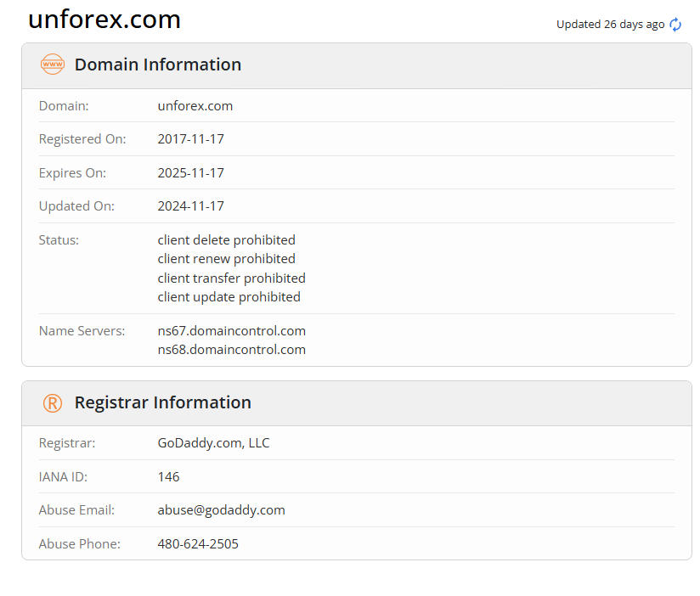Click the client transfer prohibited status
The image size is (700, 596).
(232, 278)
